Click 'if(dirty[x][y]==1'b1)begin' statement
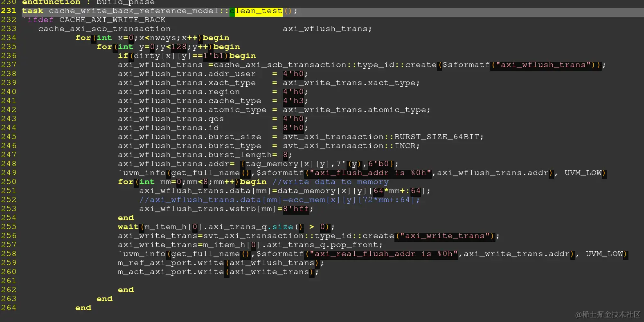 coord(187,56)
